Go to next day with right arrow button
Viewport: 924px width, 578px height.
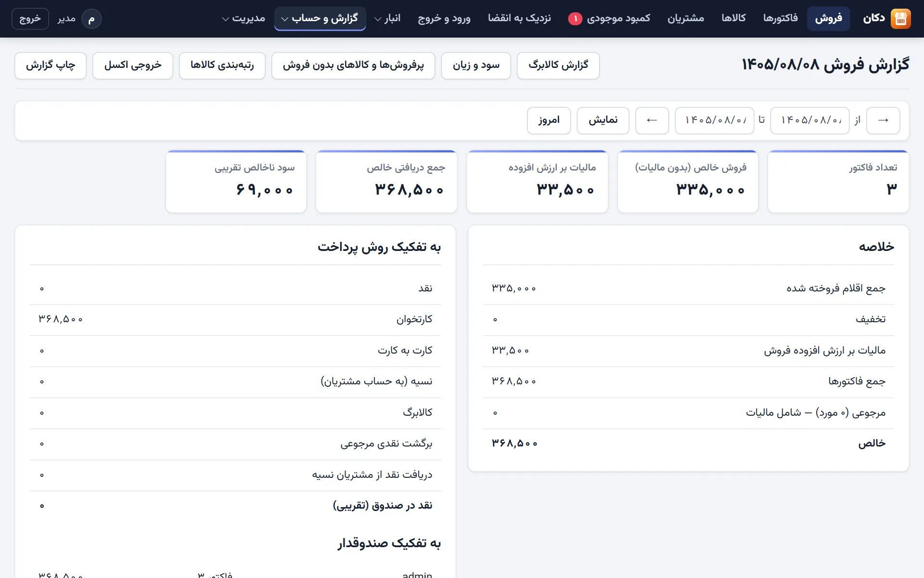coord(883,120)
